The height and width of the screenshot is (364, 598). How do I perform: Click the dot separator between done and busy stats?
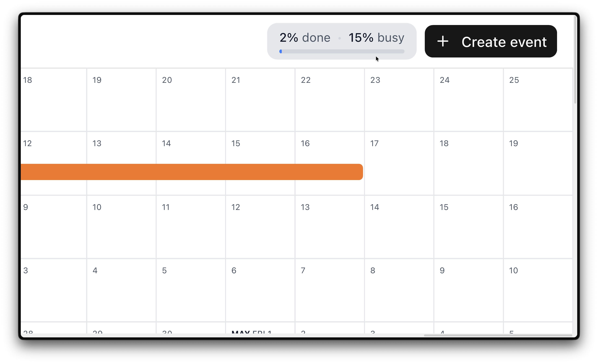(x=339, y=38)
